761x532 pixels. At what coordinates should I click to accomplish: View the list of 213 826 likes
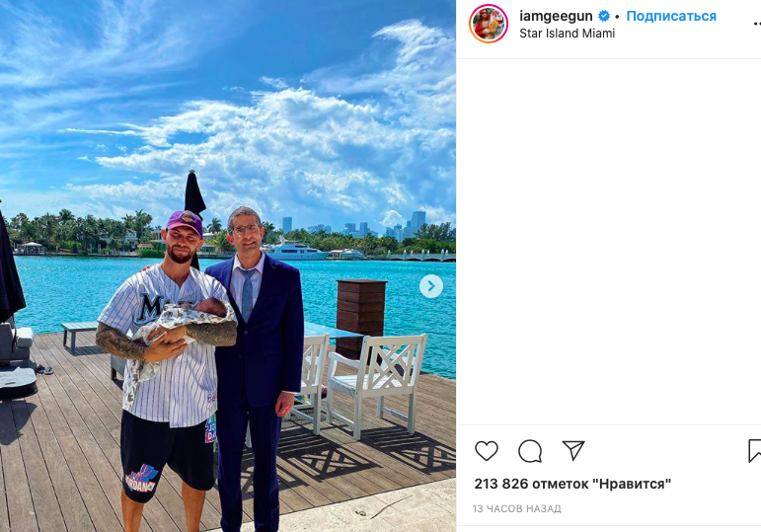tap(572, 484)
